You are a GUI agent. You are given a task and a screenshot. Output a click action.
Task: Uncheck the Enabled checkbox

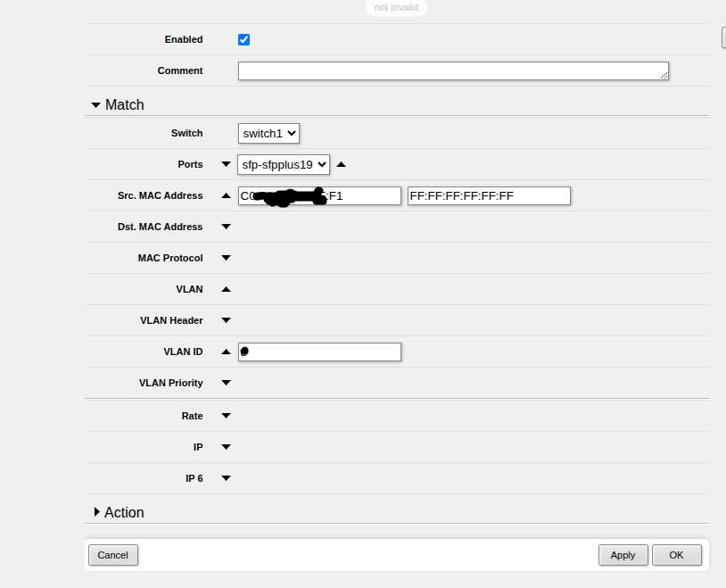click(x=243, y=39)
